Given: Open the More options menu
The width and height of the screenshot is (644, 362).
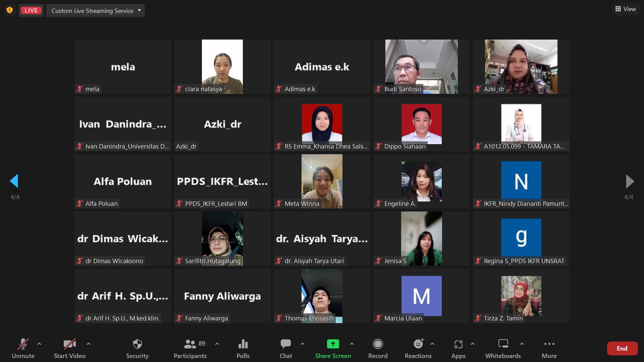Looking at the screenshot, I should 549,349.
